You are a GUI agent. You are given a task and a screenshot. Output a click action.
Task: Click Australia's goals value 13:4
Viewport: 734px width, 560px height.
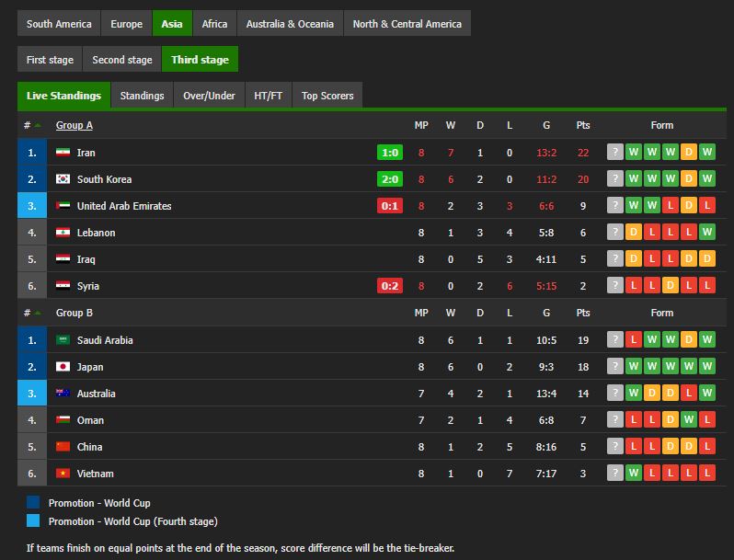point(546,394)
